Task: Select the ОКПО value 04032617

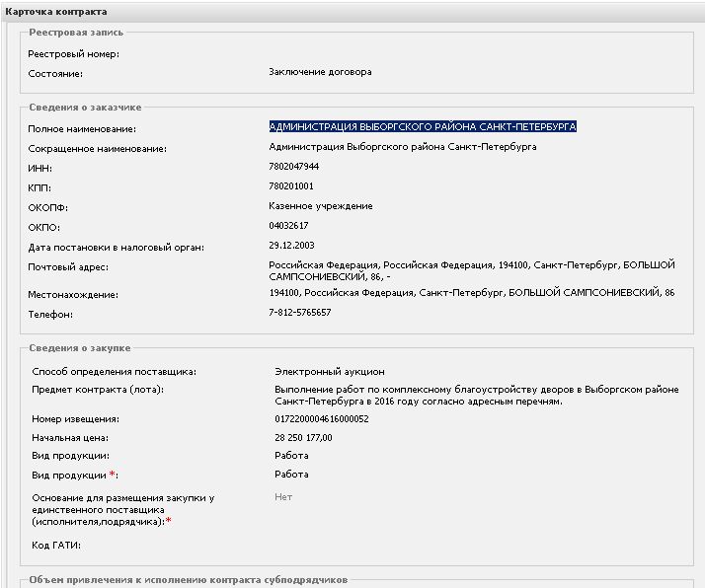Action: coord(288,226)
